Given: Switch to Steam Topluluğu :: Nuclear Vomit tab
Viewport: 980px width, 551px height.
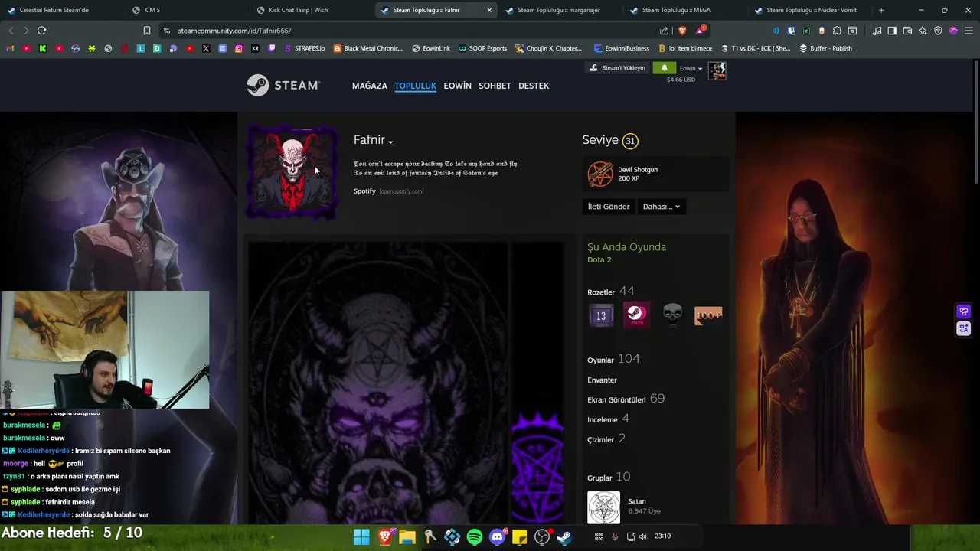Looking at the screenshot, I should pyautogui.click(x=810, y=10).
